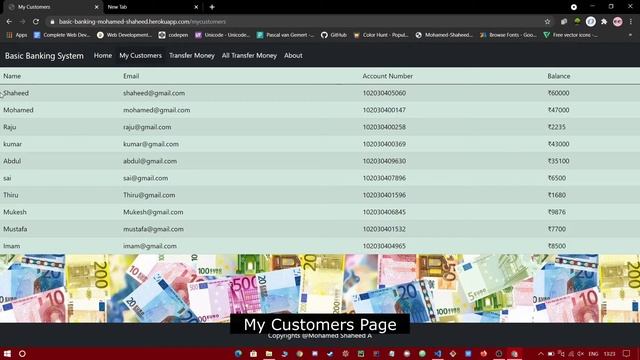Click the green extension icon in toolbar
The image size is (640, 360).
pos(577,22)
